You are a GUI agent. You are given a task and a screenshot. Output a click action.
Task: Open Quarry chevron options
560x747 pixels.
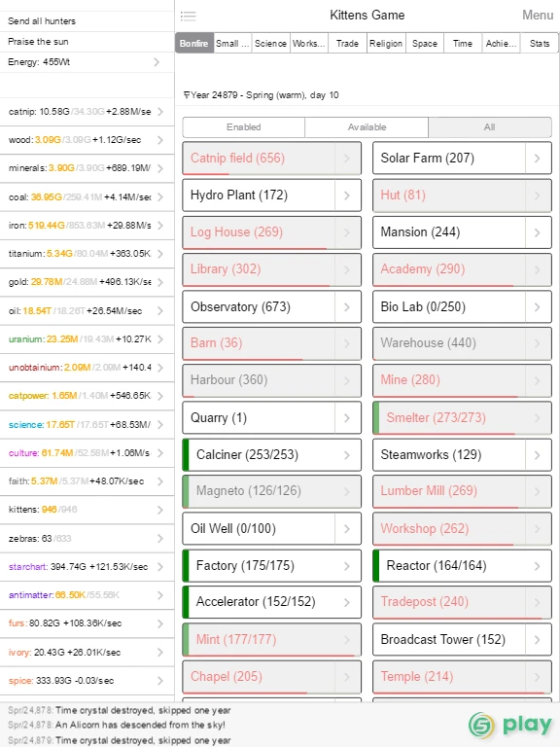[x=348, y=418]
